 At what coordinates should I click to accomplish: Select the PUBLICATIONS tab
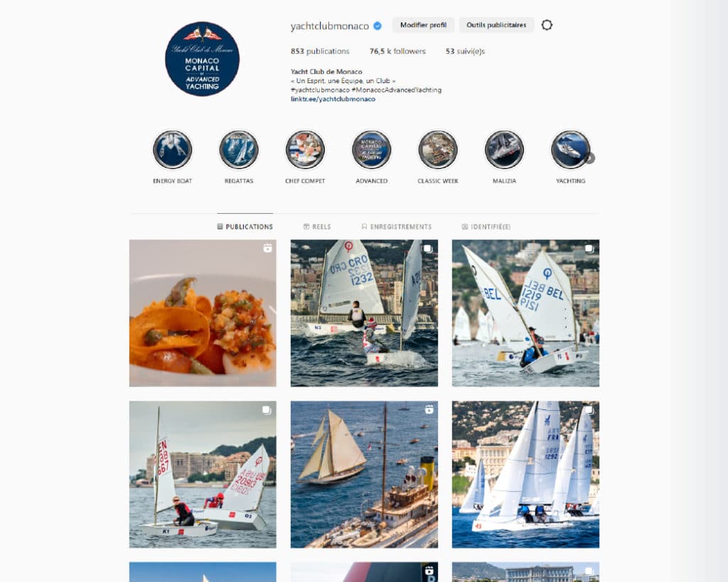[x=245, y=227]
